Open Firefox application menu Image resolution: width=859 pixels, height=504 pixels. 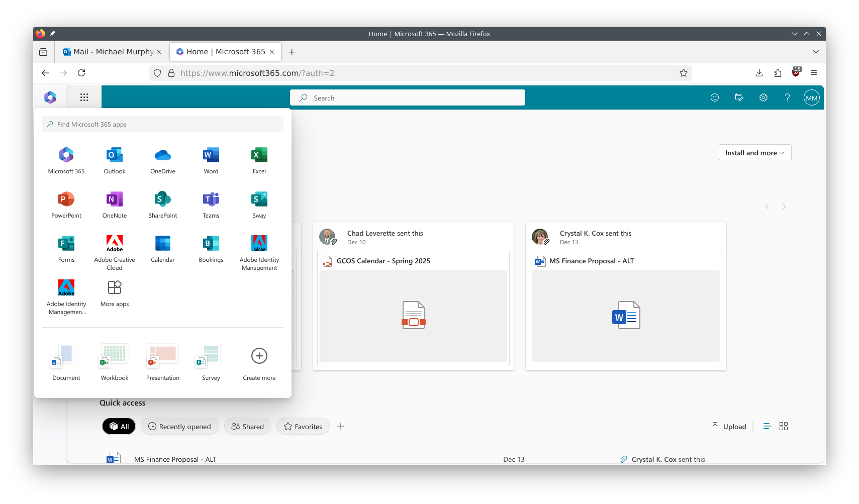click(814, 73)
